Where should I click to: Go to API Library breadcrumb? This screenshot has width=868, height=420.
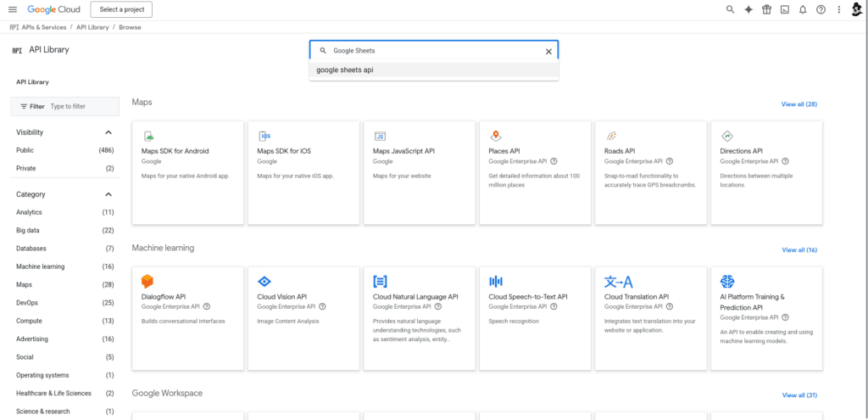tap(92, 27)
